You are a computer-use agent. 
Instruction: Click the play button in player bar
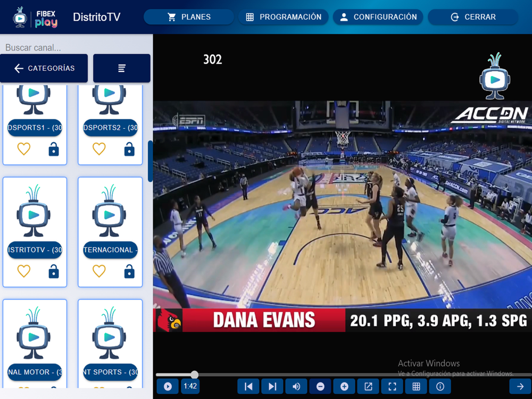(x=168, y=386)
